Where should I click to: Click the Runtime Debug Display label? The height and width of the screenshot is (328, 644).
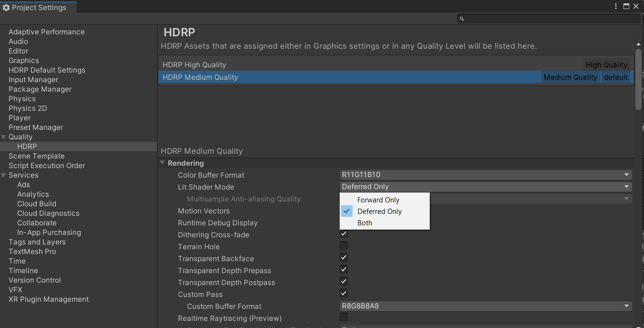click(x=218, y=222)
